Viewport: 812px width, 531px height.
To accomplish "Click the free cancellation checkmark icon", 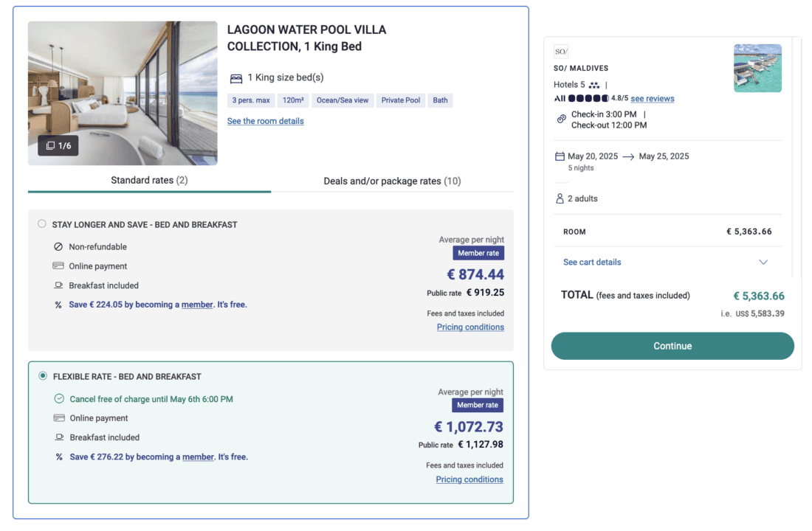I will tap(59, 399).
